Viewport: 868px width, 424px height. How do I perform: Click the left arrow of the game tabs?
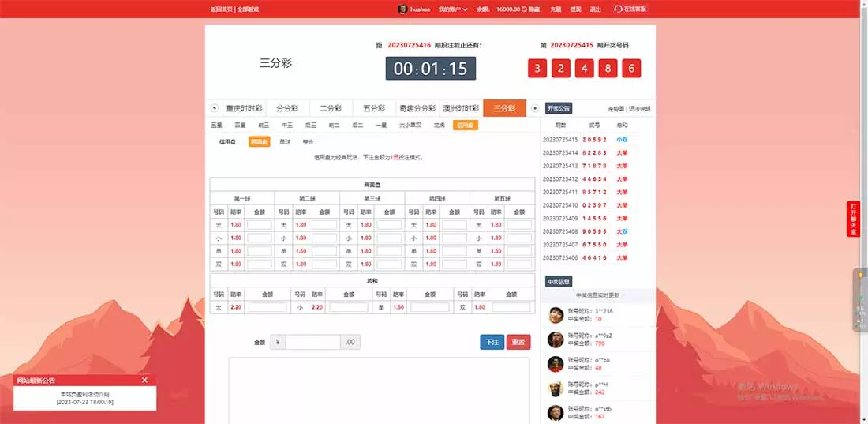click(215, 108)
